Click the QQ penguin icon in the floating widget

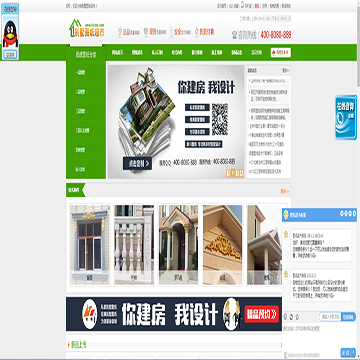coord(10,34)
